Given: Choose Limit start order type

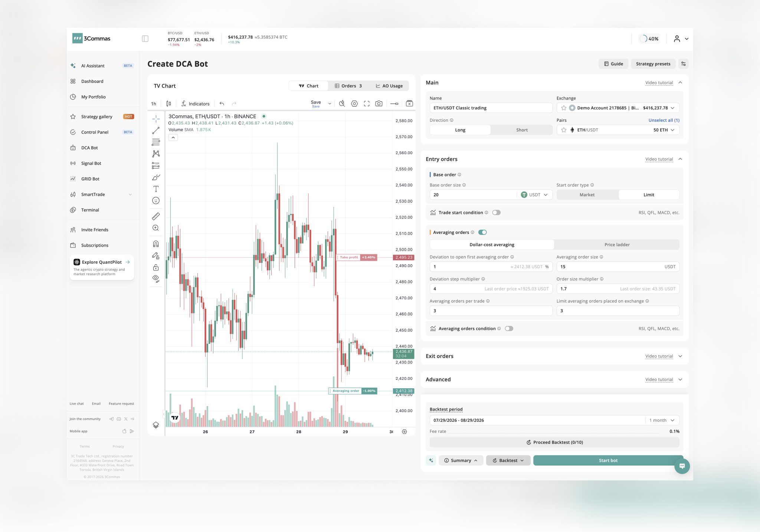Looking at the screenshot, I should click(649, 195).
